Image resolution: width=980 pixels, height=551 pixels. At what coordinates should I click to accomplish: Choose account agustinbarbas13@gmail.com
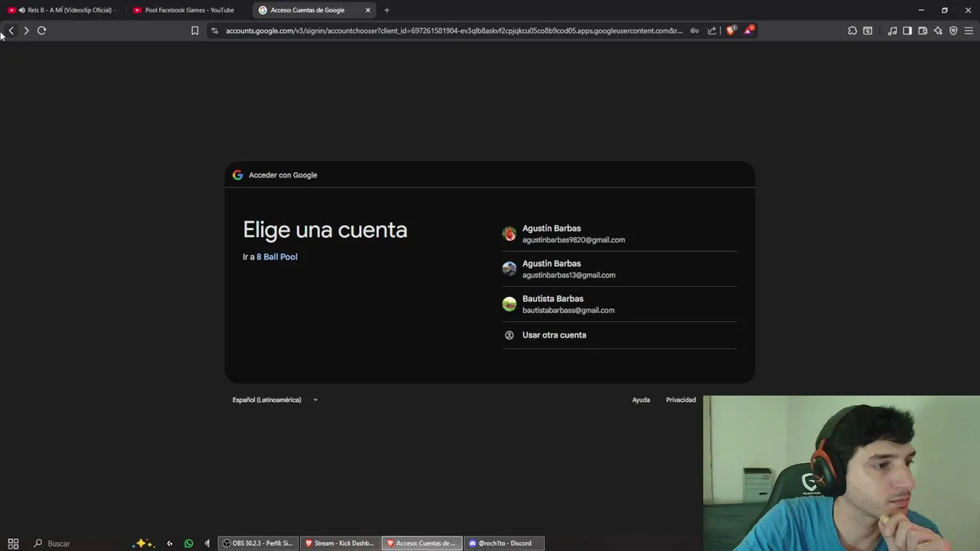click(619, 269)
